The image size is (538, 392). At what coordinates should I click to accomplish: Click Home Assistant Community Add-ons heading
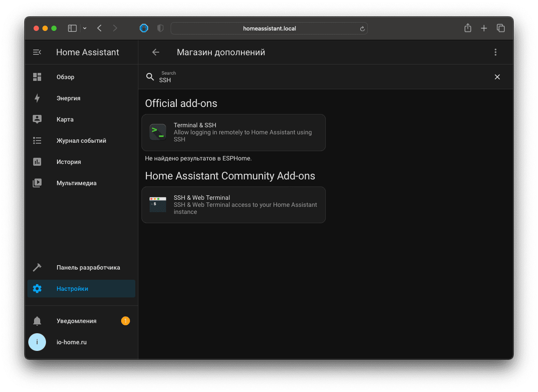pyautogui.click(x=230, y=176)
